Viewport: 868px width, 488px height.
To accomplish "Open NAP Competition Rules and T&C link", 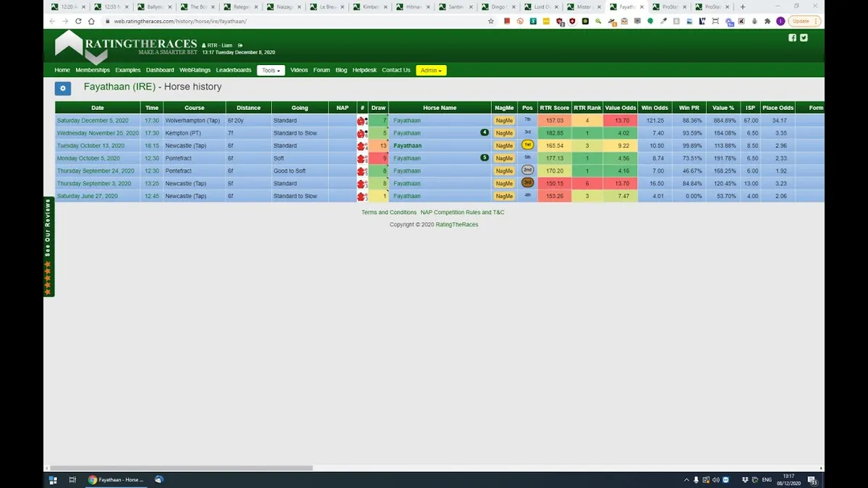I will coord(463,213).
